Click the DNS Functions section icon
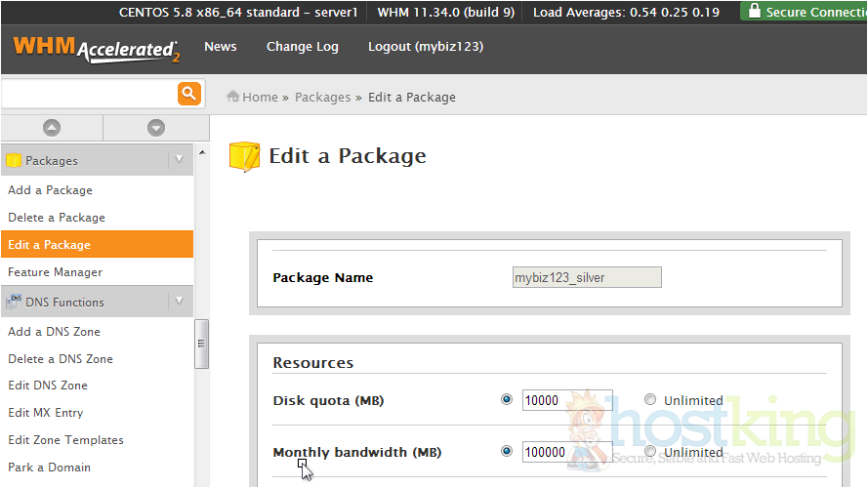Screen dimensions: 868x488 (x=14, y=302)
